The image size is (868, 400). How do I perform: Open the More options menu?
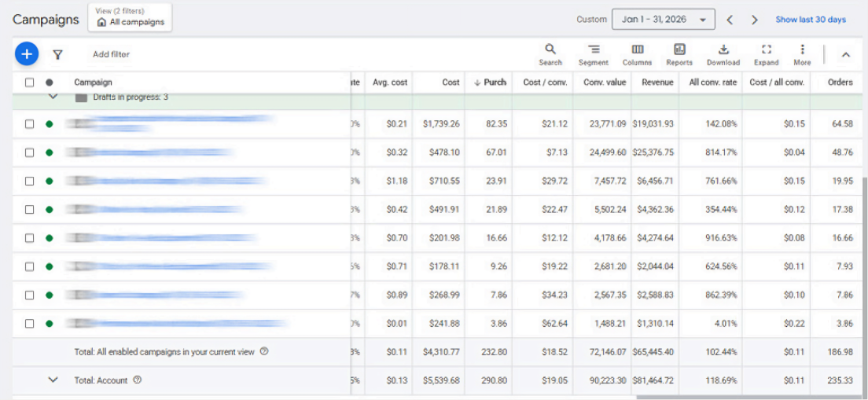(802, 55)
